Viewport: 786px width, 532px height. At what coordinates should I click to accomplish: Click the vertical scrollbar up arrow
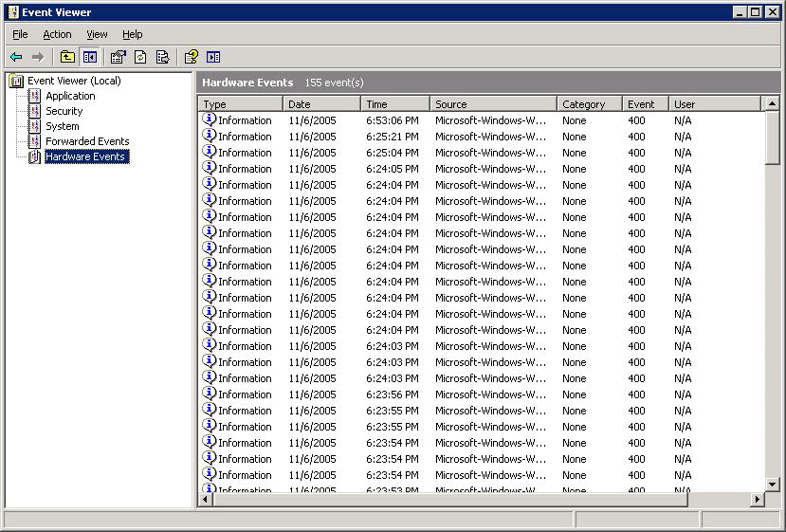tap(773, 103)
